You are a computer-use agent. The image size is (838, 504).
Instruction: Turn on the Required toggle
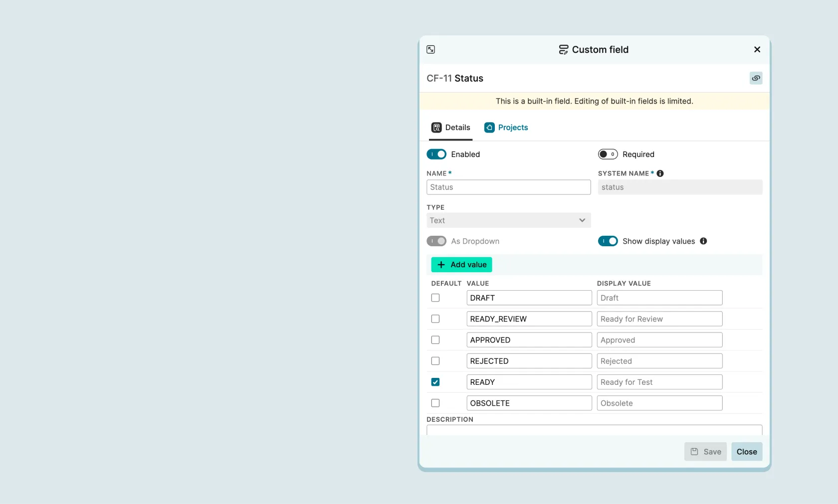click(x=608, y=155)
